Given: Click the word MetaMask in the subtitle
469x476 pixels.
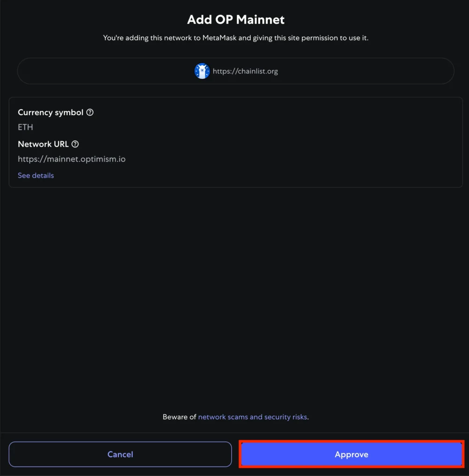Looking at the screenshot, I should pos(219,38).
